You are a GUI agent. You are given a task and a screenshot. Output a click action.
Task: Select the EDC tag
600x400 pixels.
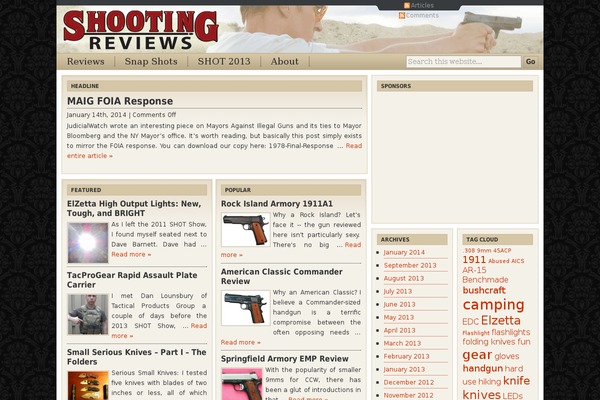(470, 322)
